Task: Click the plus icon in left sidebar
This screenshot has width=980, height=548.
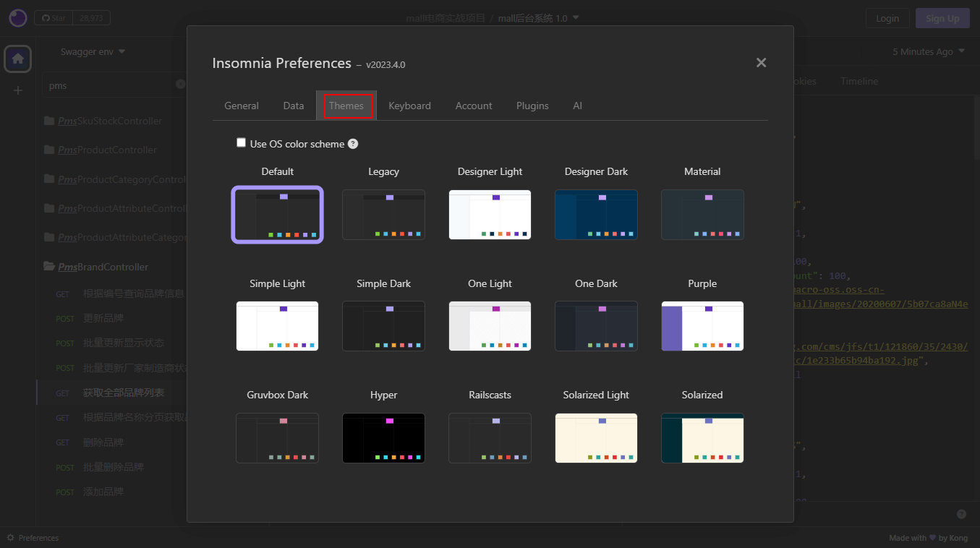Action: (18, 90)
